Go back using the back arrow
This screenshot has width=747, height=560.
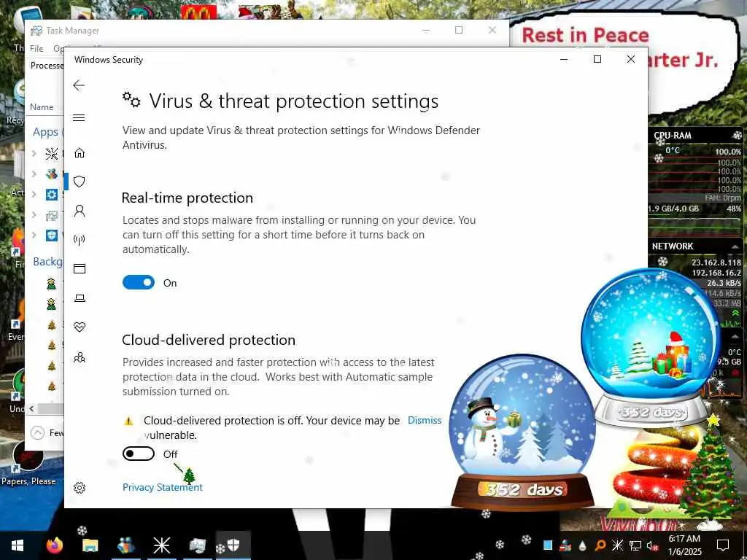[x=79, y=85]
